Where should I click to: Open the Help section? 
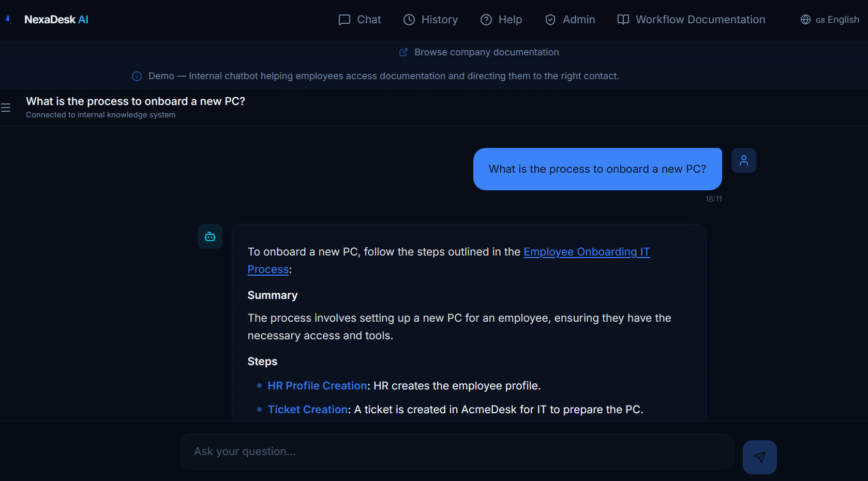[x=501, y=20]
